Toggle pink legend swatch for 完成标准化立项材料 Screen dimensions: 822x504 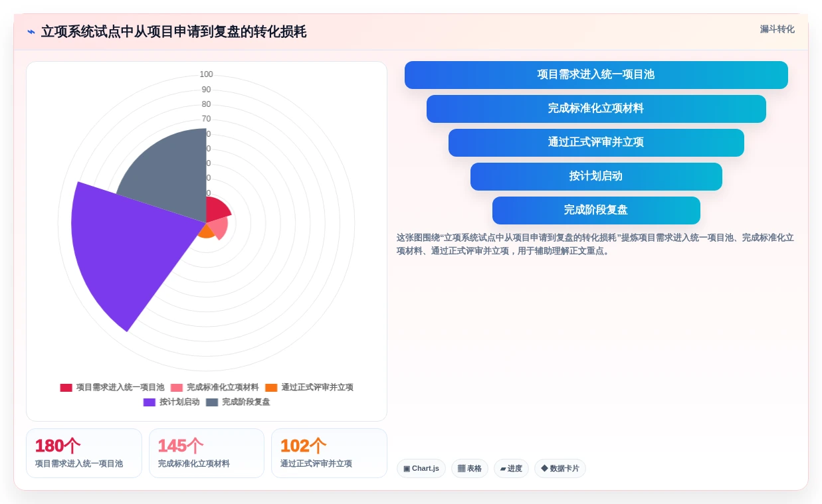point(177,388)
